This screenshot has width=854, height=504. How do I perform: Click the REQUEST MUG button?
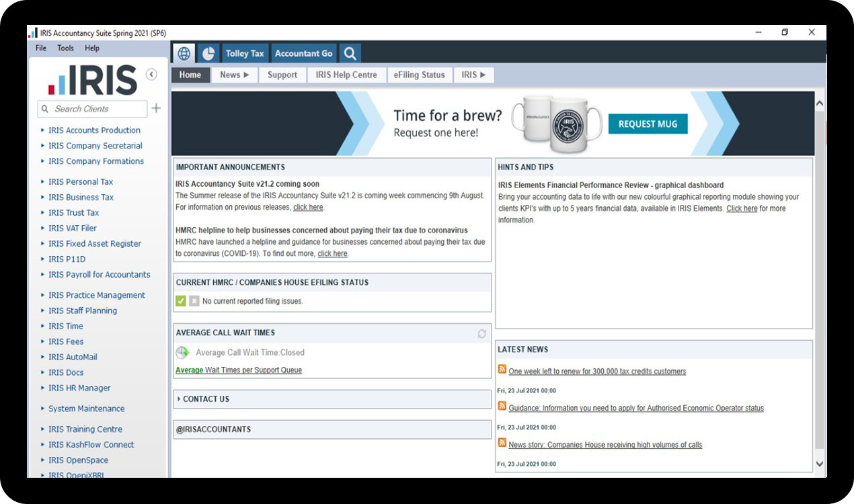tap(648, 124)
